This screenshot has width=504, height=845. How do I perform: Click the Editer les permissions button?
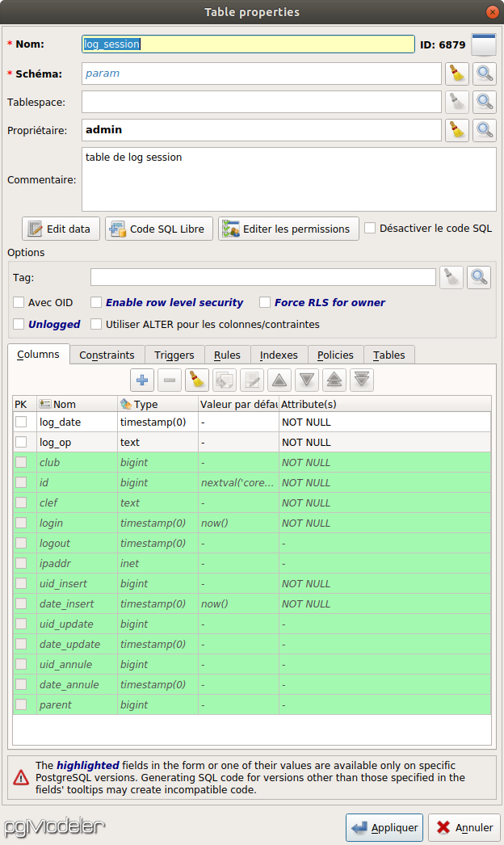(288, 229)
